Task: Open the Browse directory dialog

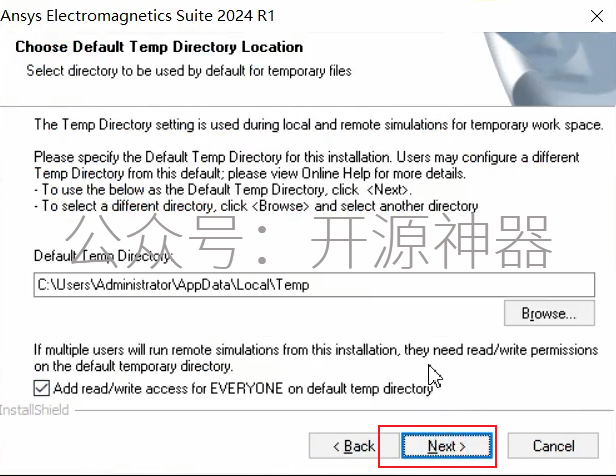Action: click(x=549, y=313)
